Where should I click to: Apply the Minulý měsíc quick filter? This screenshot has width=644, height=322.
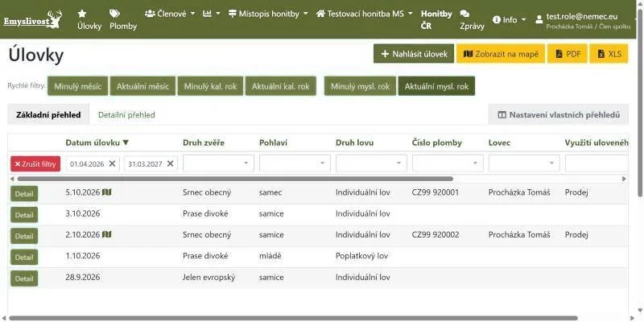coord(77,86)
